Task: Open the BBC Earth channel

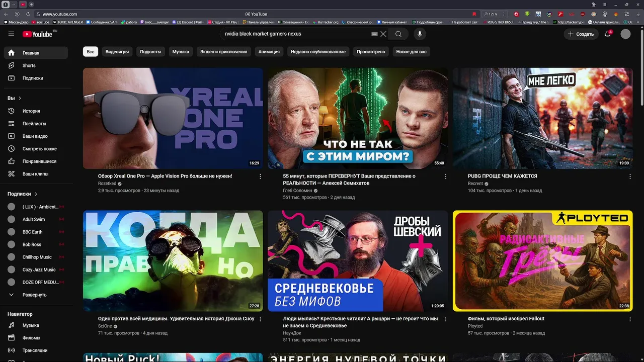Action: click(36, 232)
